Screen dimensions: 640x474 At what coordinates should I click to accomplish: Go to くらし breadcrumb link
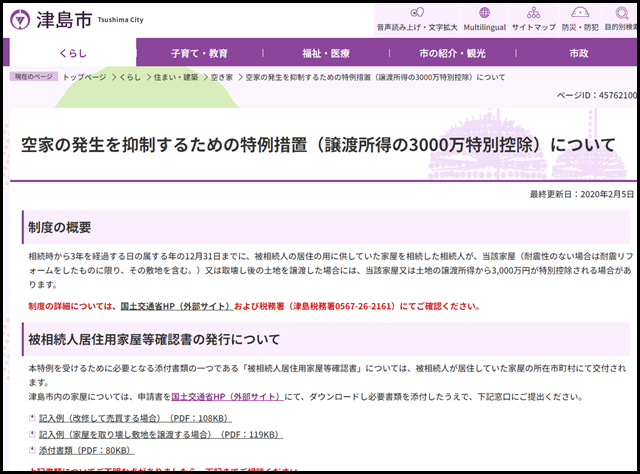(130, 77)
